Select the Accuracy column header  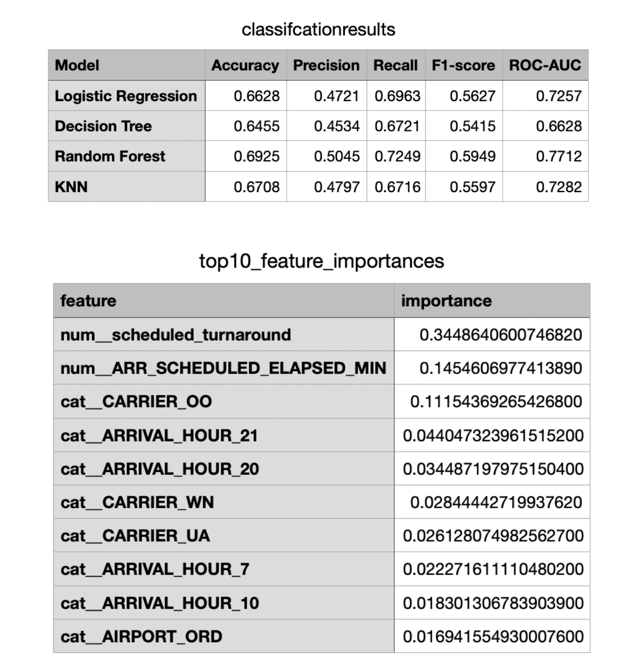point(245,65)
